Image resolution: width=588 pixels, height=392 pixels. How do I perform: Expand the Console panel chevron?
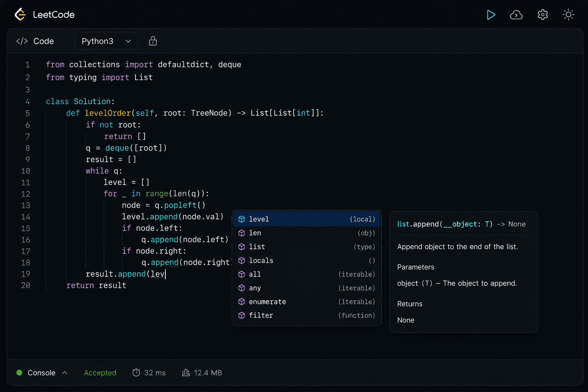(65, 372)
